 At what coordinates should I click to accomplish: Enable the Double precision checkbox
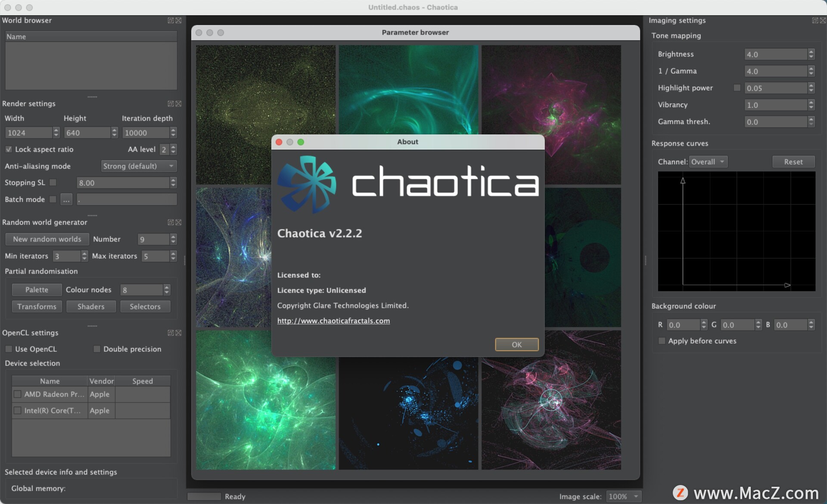click(x=94, y=349)
